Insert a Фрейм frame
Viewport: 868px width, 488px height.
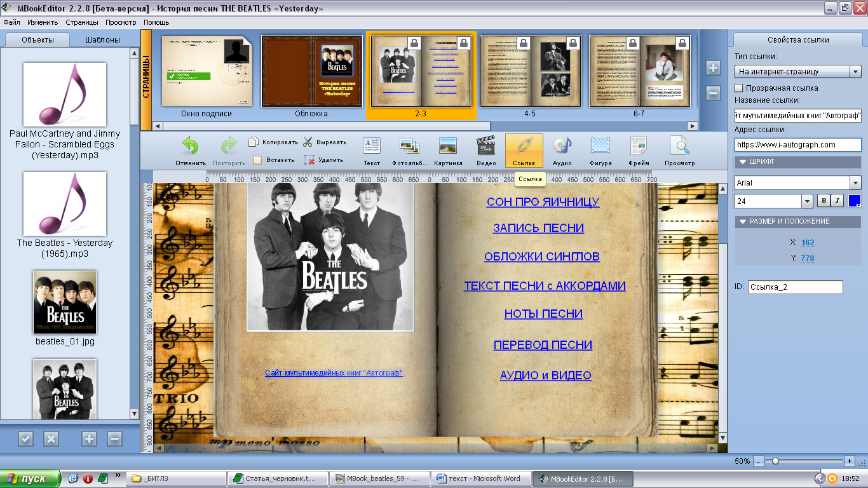(x=638, y=151)
